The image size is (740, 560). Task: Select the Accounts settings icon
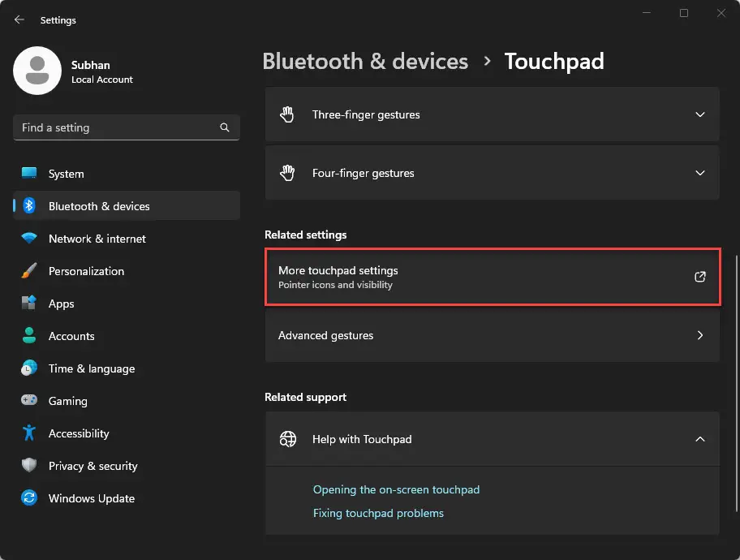tap(30, 336)
